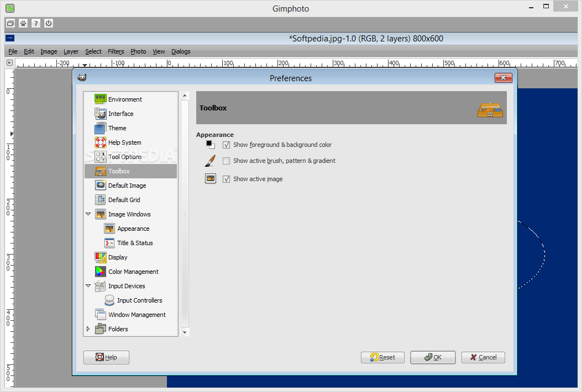Screen dimensions: 582x392
Task: Click the Input Devices category icon
Action: click(x=100, y=286)
